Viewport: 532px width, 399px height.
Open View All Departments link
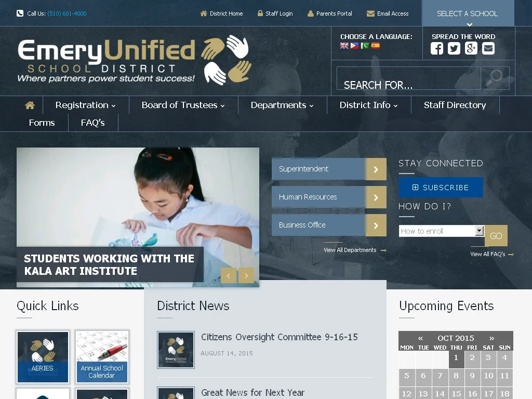354,250
